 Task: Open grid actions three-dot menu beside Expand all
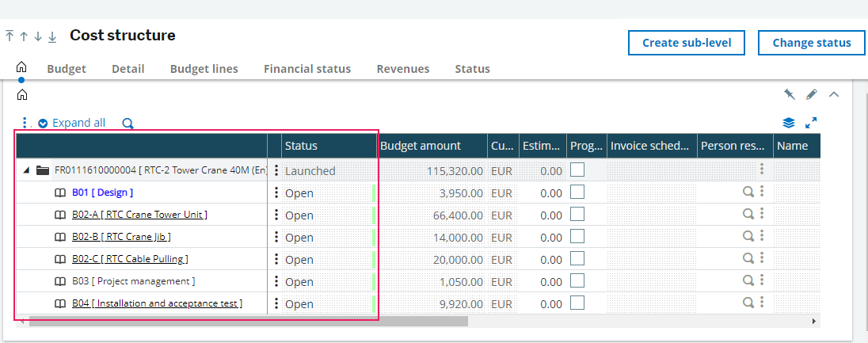(25, 123)
